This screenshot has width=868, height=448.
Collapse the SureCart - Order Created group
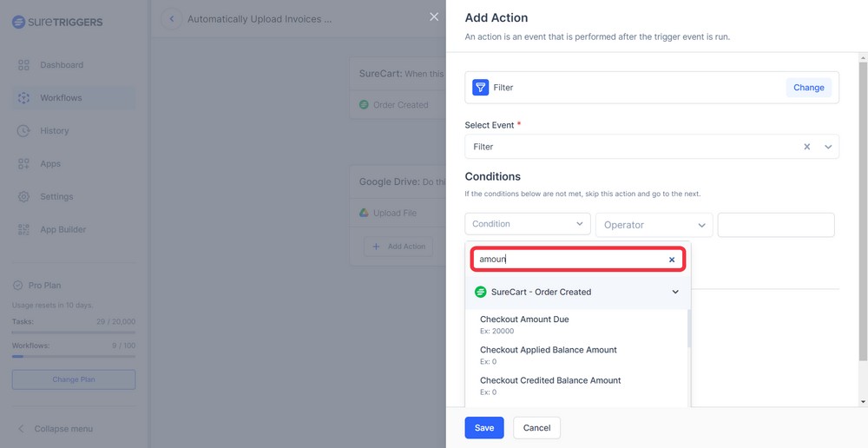point(675,293)
